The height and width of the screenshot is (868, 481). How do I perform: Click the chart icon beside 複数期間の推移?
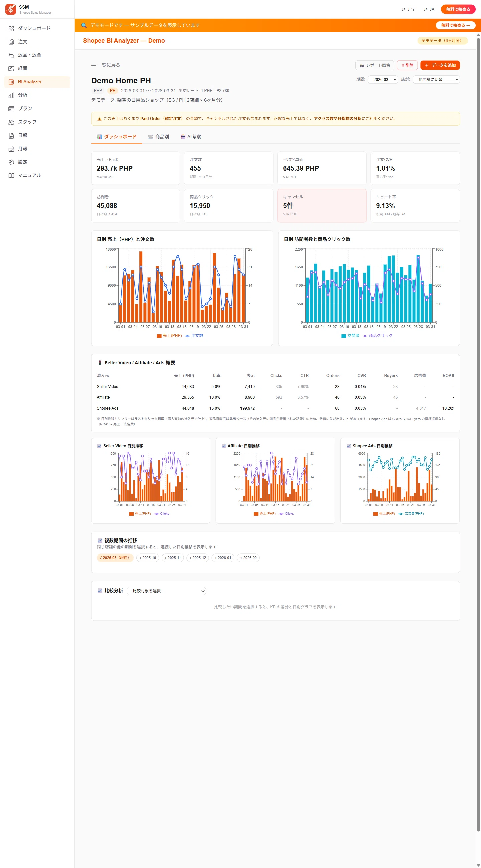click(x=100, y=540)
